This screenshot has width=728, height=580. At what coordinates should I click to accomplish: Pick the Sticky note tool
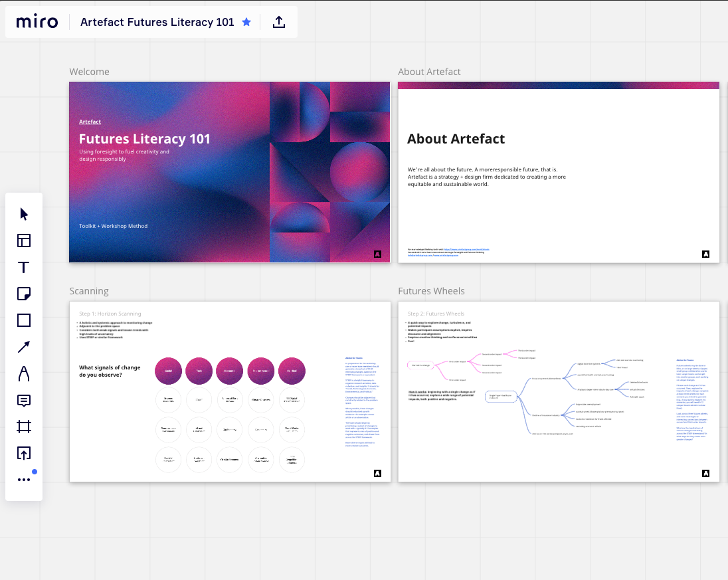point(24,294)
